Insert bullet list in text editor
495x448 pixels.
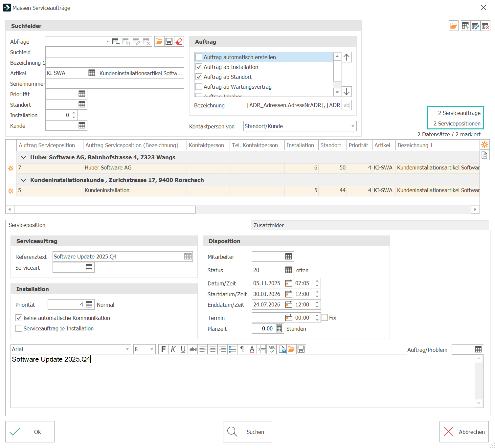coord(233,349)
